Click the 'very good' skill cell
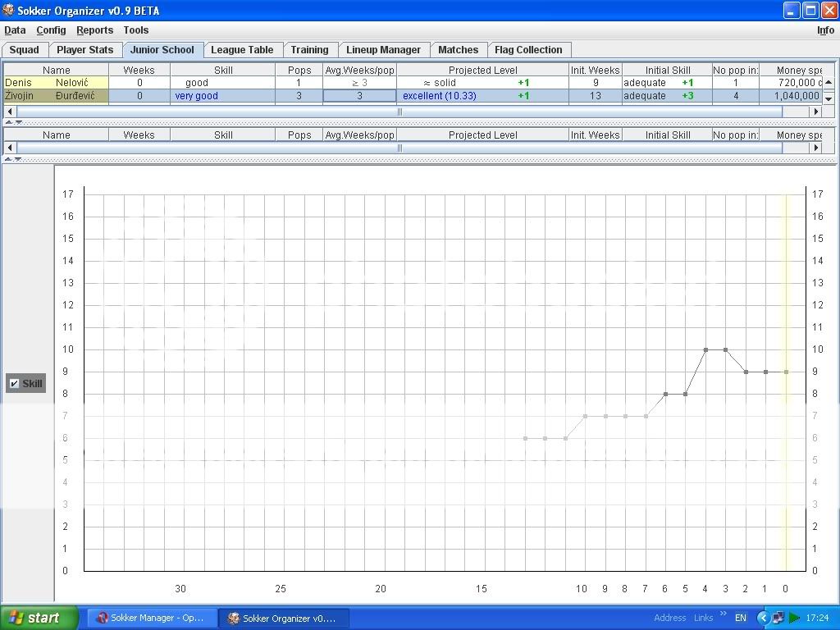The image size is (840, 630). coord(223,96)
